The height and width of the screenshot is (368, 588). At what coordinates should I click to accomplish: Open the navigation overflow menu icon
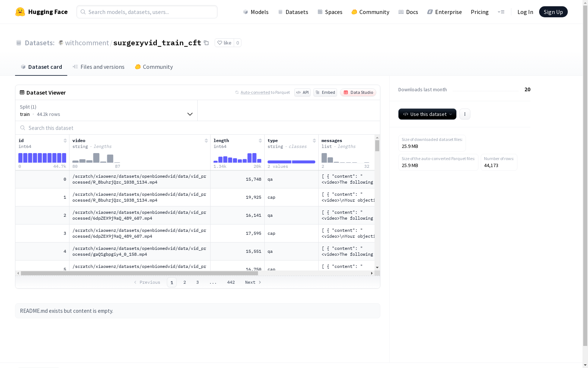tap(501, 12)
